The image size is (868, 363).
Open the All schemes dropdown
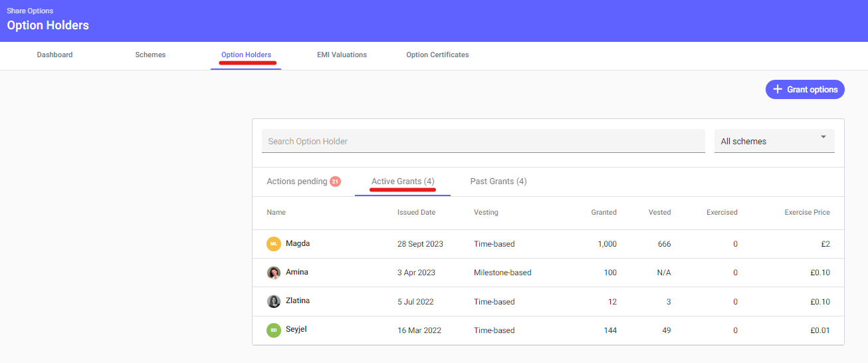(x=774, y=141)
